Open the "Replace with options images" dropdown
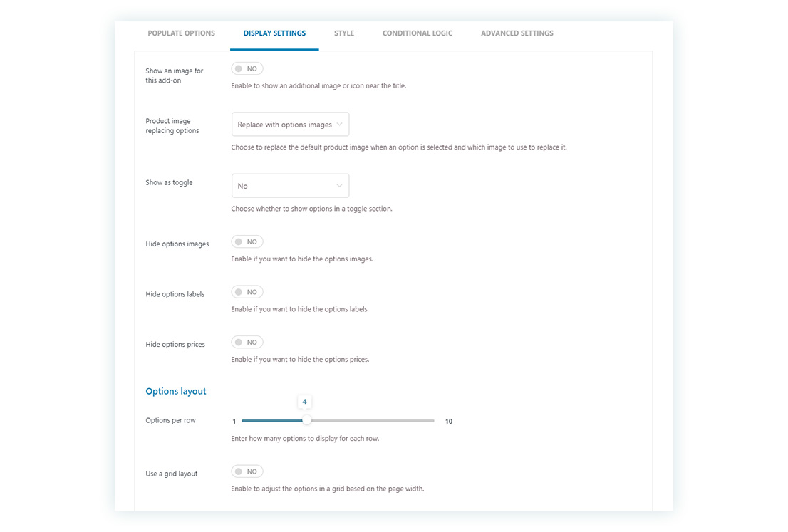788x532 pixels. click(290, 124)
